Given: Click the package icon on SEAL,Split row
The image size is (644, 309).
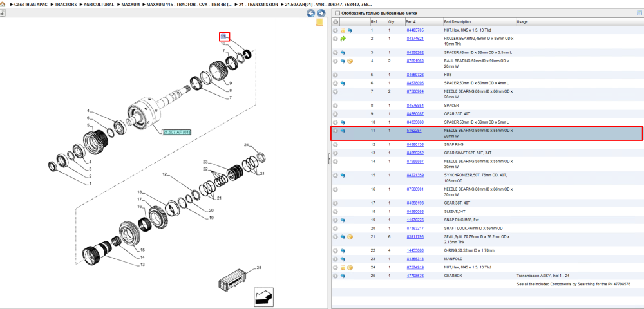Looking at the screenshot, I should pos(350,237).
